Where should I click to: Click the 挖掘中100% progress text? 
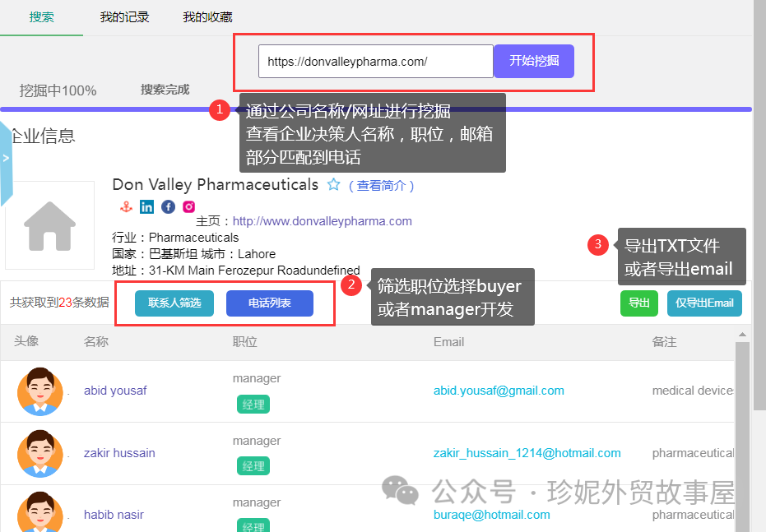[x=58, y=90]
